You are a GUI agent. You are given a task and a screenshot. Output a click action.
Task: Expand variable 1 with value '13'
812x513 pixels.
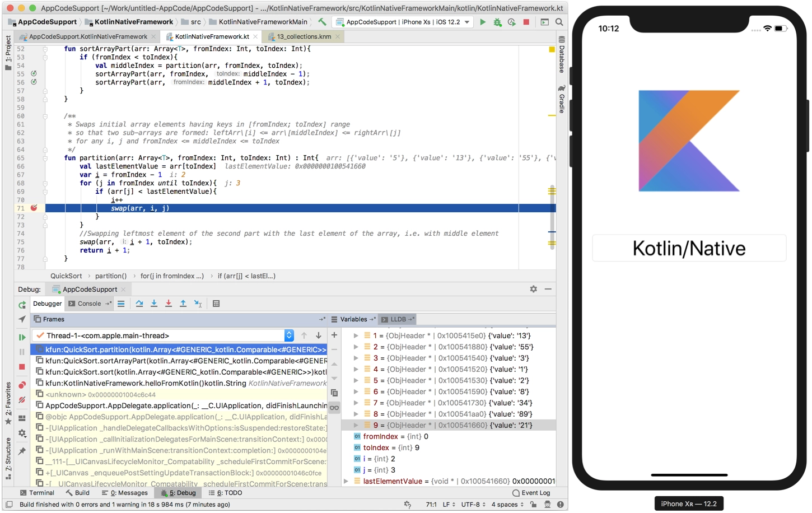[356, 335]
